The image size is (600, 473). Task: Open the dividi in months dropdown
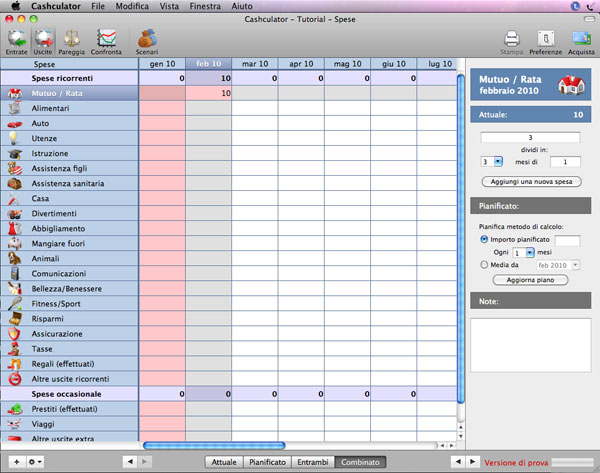(x=492, y=161)
